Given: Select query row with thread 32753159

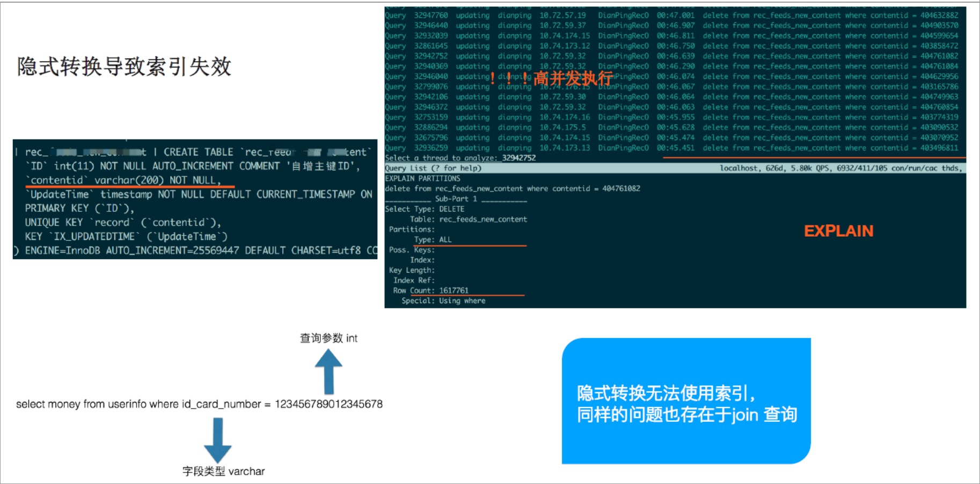Looking at the screenshot, I should [671, 118].
